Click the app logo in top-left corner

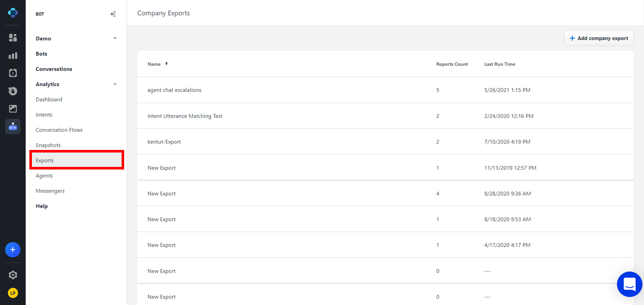tap(13, 13)
